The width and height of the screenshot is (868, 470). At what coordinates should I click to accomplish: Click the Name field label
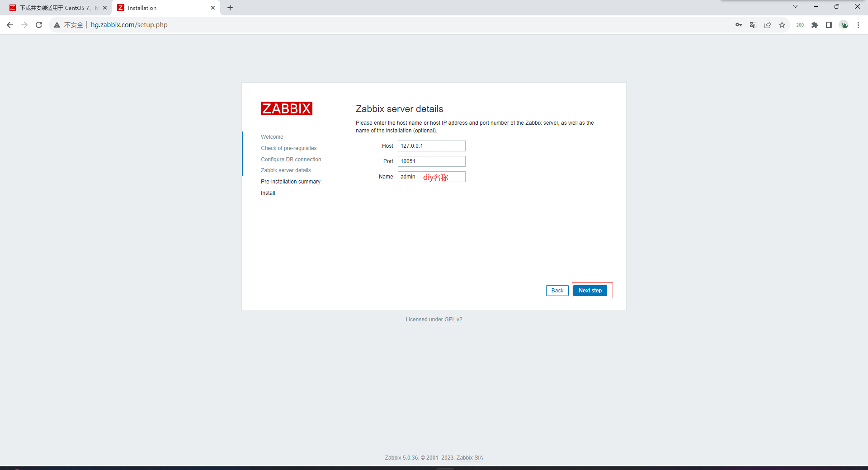click(386, 177)
